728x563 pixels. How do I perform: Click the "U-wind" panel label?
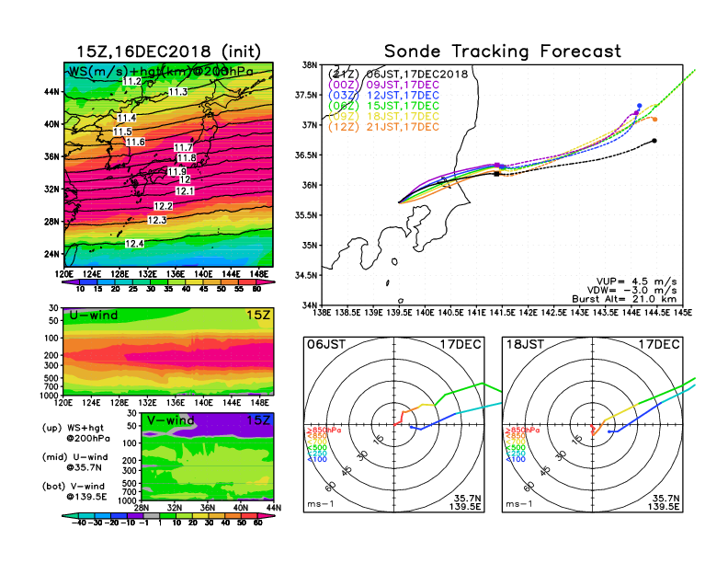(93, 315)
